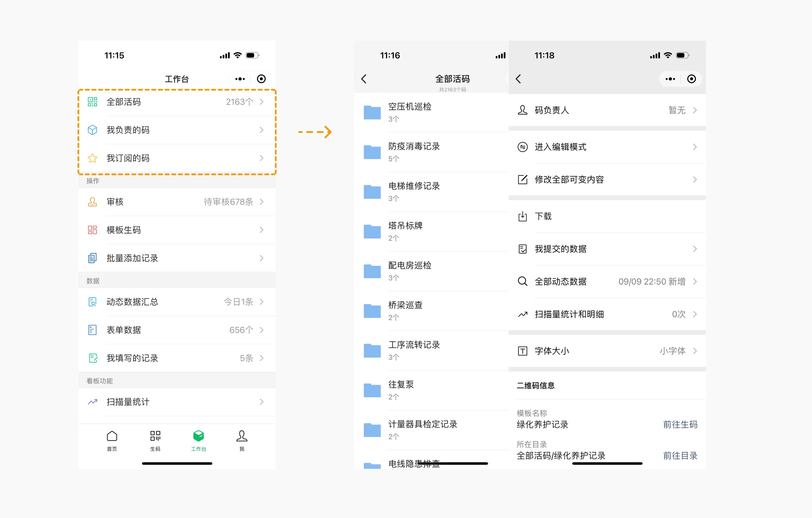Expand the 码负责人 row arrow
Viewport: 812px width, 518px height.
[x=695, y=110]
